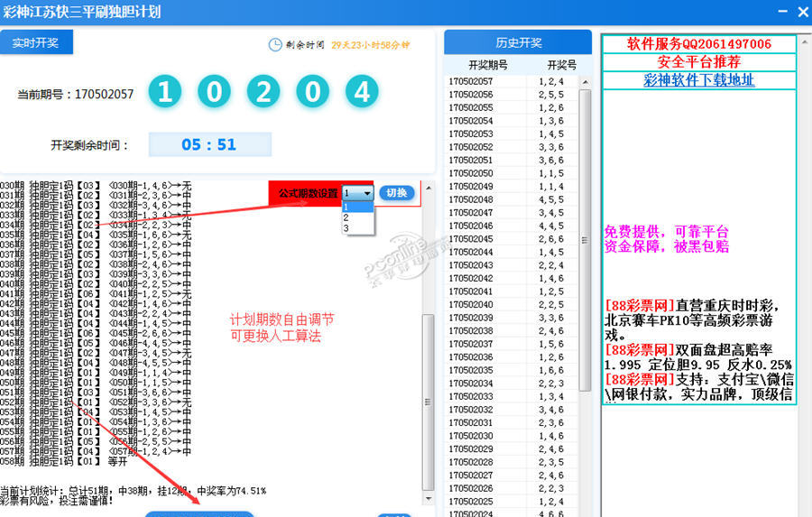The height and width of the screenshot is (517, 812).
Task: Click the teal lottery ball showing 4
Action: [361, 92]
